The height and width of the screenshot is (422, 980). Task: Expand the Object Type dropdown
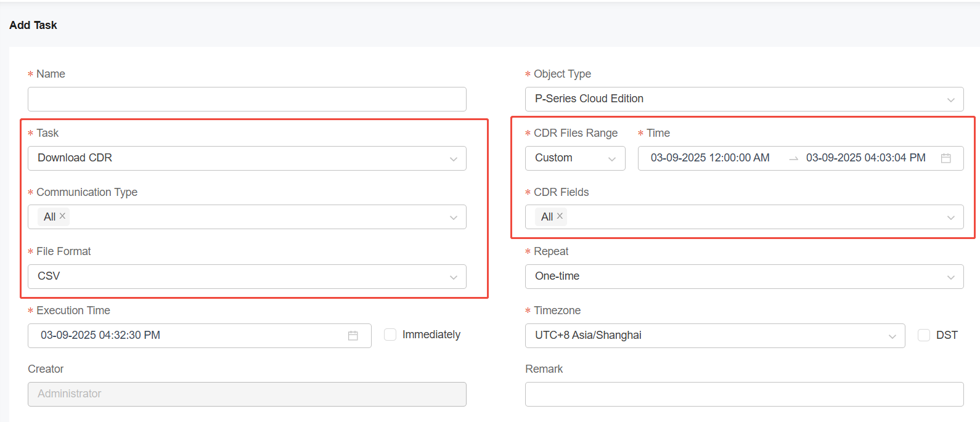point(743,99)
